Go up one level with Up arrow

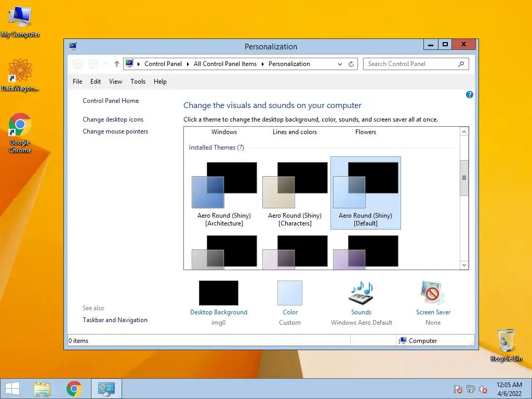point(117,64)
